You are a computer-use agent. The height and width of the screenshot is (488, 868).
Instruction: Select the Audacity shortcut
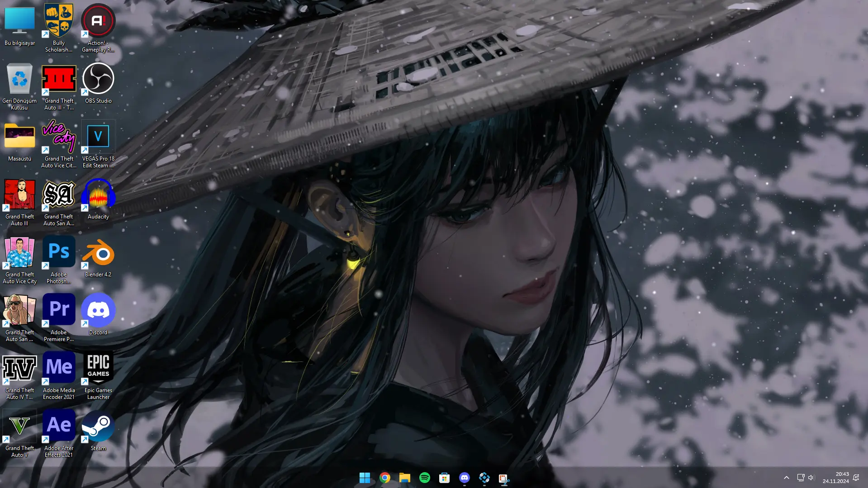point(98,199)
